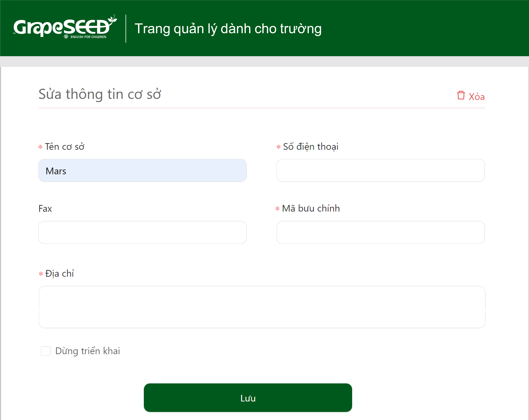Focus the Địa chỉ address textarea
Screen dimensions: 529x420
coord(262,307)
